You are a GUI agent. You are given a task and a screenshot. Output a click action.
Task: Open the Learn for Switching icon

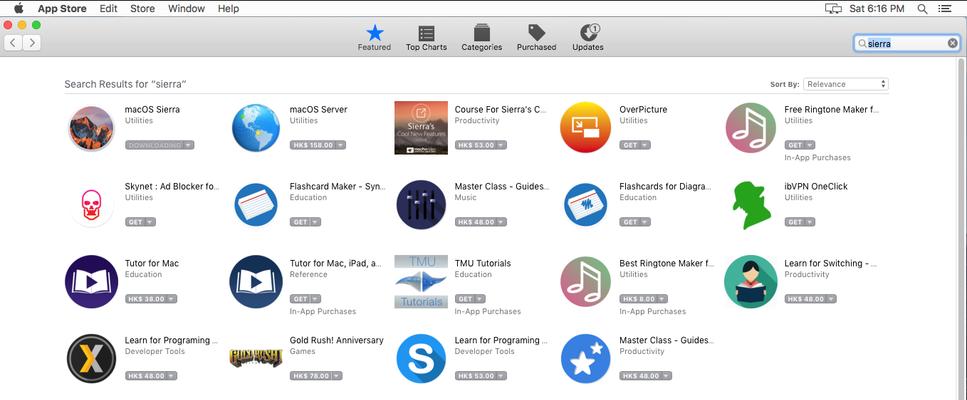pyautogui.click(x=751, y=282)
